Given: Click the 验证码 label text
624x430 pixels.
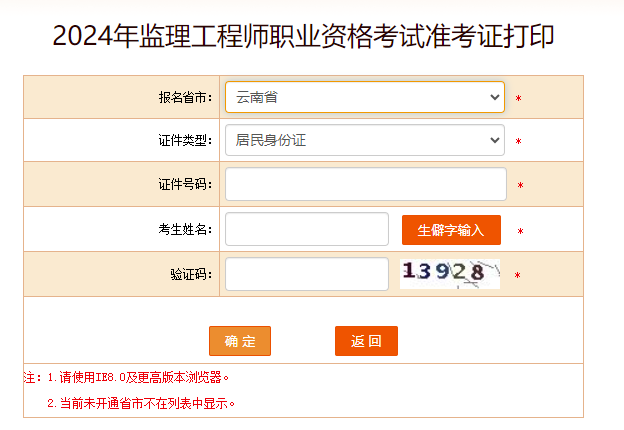Looking at the screenshot, I should click(x=191, y=274).
